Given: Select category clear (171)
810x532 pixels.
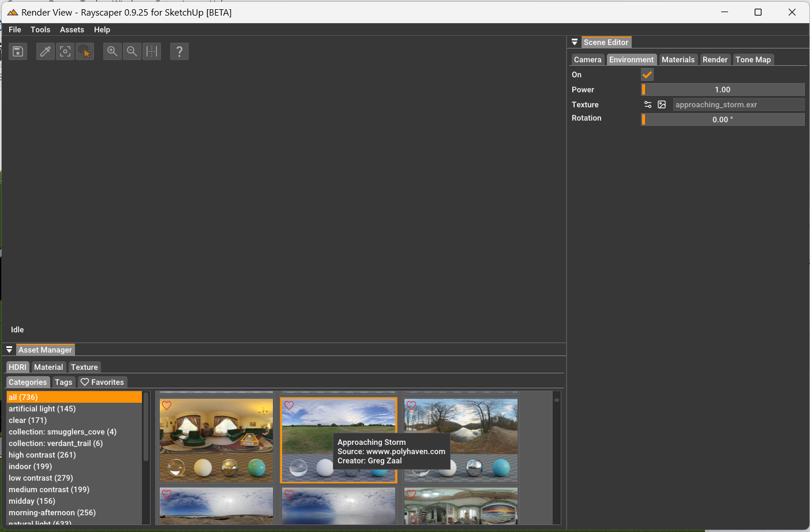Looking at the screenshot, I should 74,420.
